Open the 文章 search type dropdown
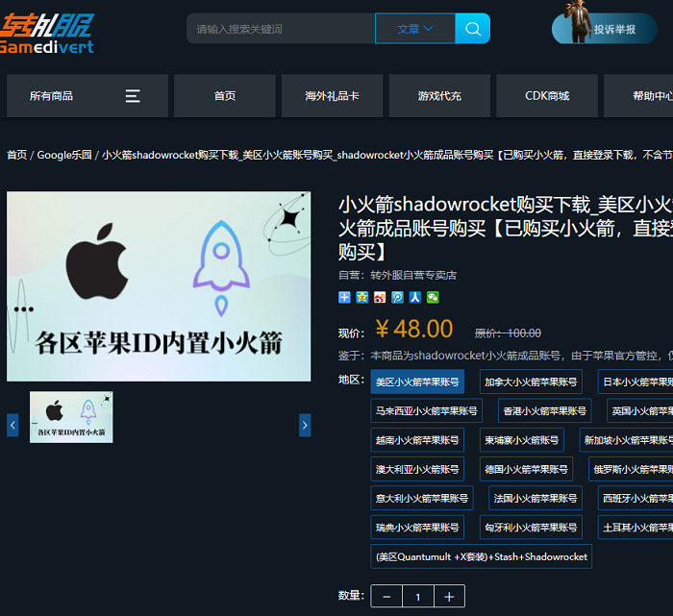The image size is (673, 616). coord(415,29)
